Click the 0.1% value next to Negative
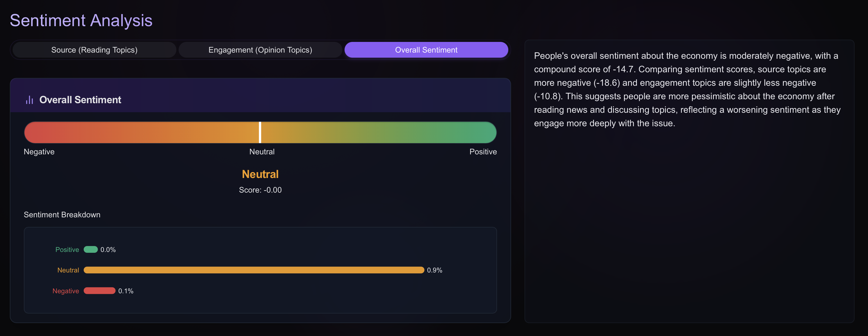This screenshot has width=868, height=336. click(x=126, y=290)
